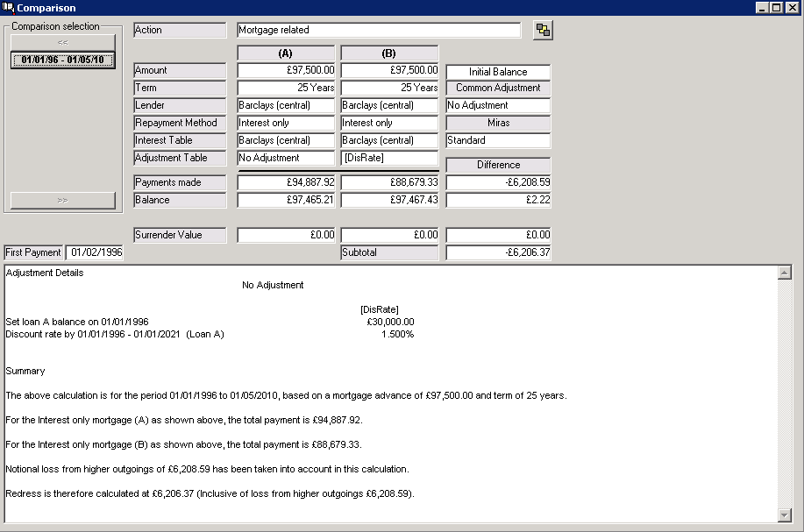Click Common Adjustment value No Adjustment
The width and height of the screenshot is (804, 532).
coord(498,105)
